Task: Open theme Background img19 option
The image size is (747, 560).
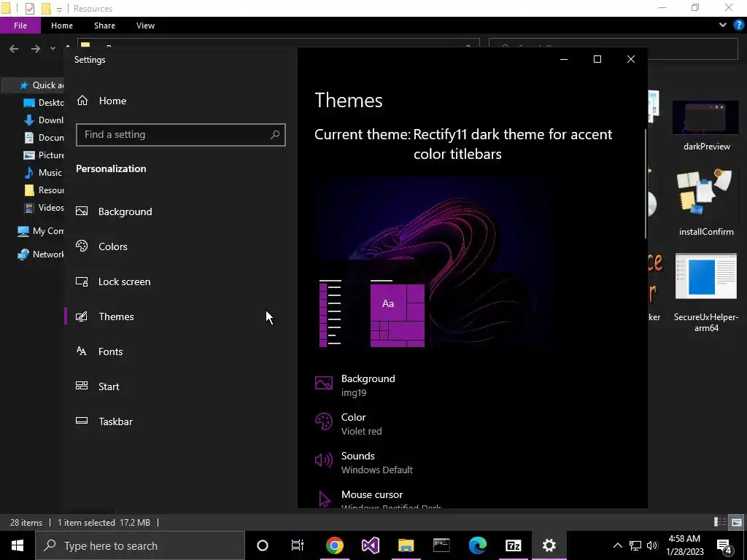Action: [x=355, y=385]
